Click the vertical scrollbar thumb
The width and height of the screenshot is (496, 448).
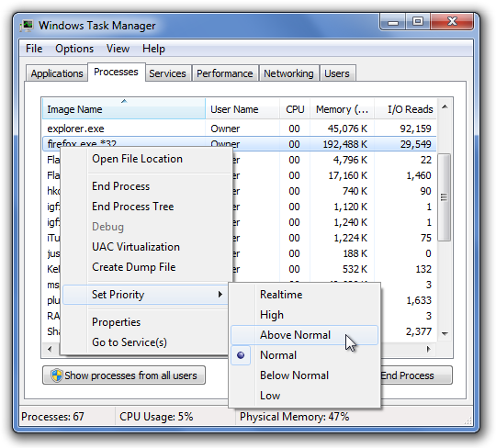pos(445,197)
